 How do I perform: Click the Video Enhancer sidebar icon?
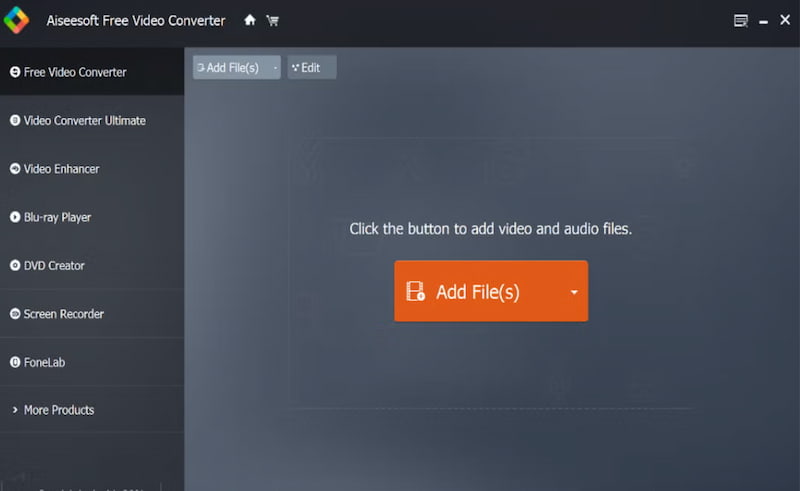click(15, 168)
